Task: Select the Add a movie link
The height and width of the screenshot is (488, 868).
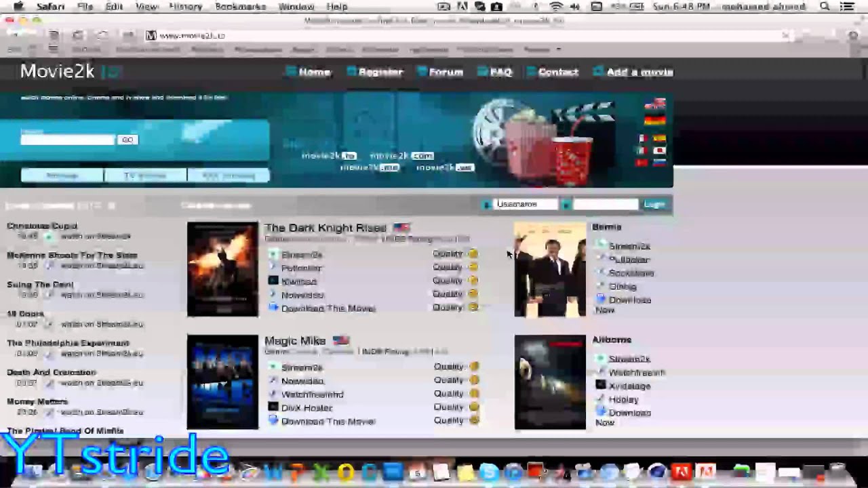Action: coord(639,72)
